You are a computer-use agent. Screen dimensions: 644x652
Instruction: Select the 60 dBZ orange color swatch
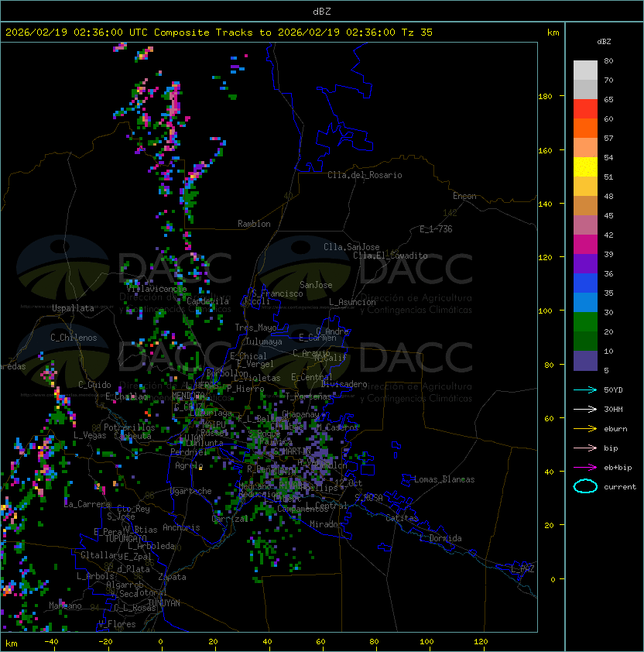(x=585, y=128)
